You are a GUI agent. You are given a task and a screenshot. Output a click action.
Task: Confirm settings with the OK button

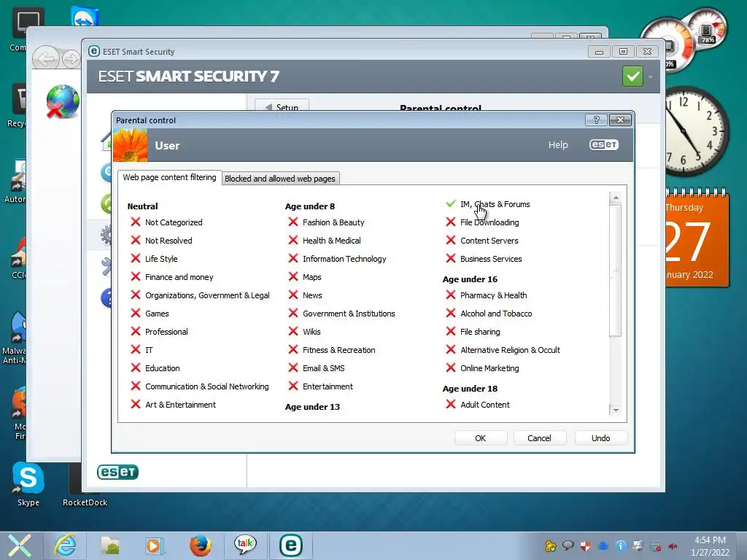point(481,438)
